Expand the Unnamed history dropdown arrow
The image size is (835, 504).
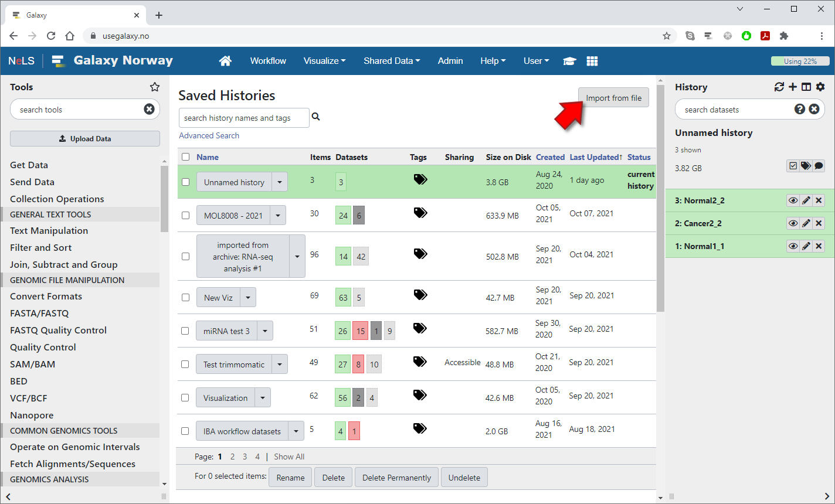pyautogui.click(x=280, y=182)
